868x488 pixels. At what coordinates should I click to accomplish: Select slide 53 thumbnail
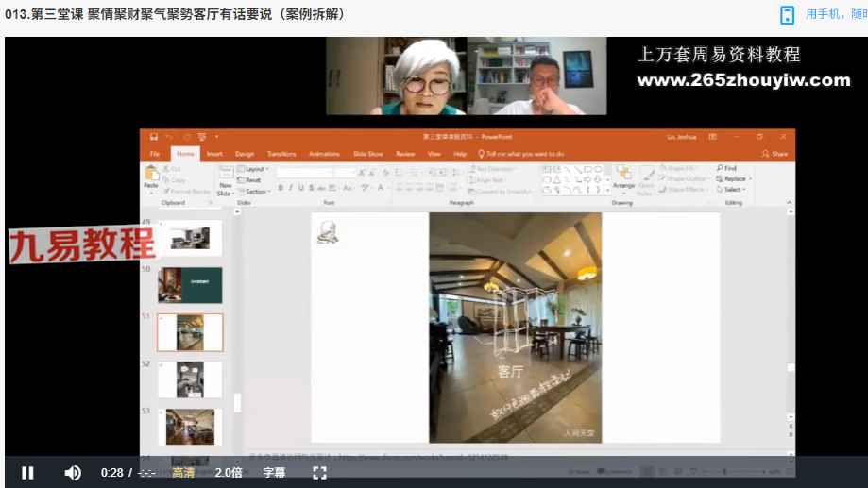pos(190,428)
